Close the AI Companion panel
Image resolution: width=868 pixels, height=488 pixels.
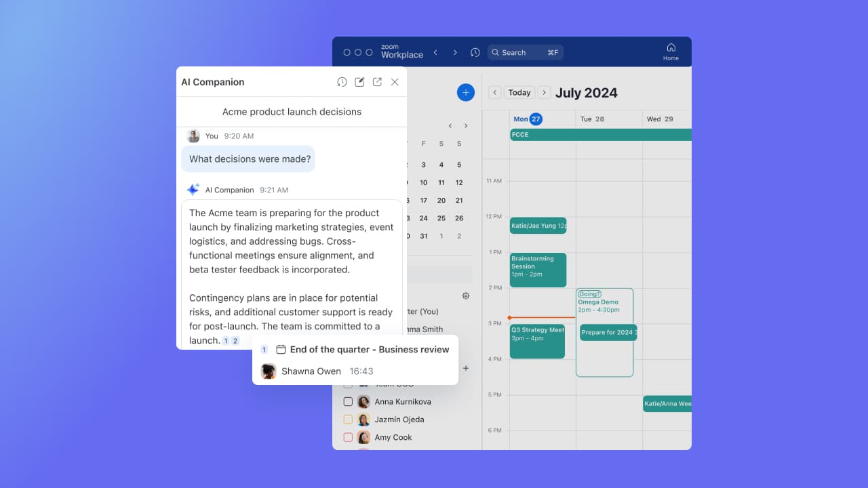395,82
